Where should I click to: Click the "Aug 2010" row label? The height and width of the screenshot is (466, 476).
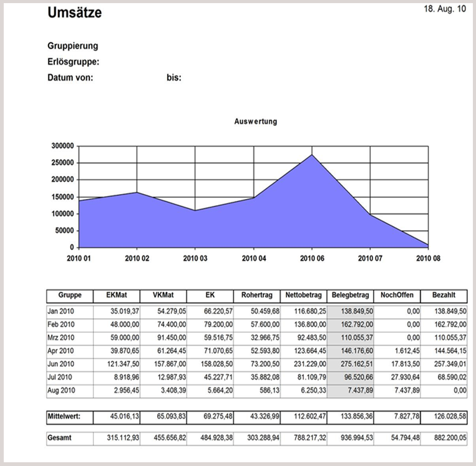[61, 390]
